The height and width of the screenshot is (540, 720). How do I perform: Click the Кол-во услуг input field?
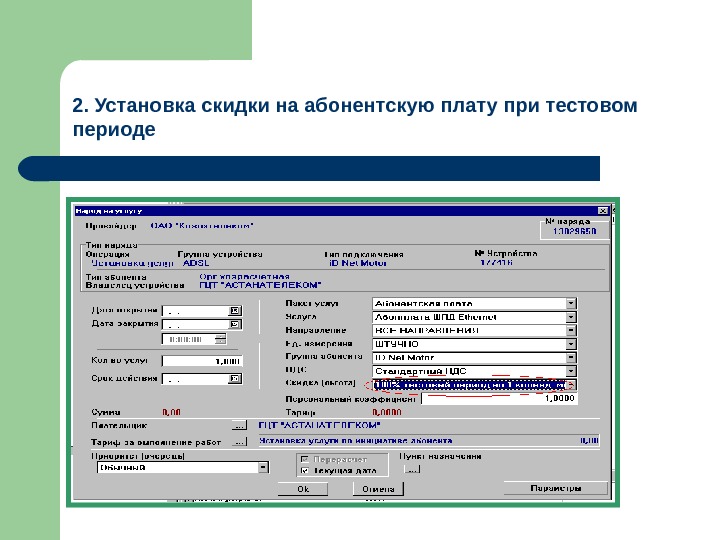point(202,361)
